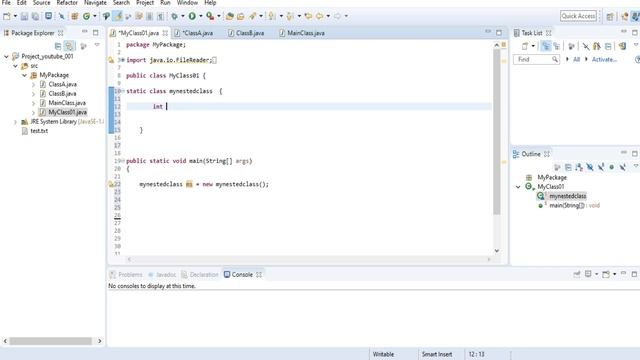The height and width of the screenshot is (360, 640).
Task: Click the Smart Insert status bar entry
Action: [437, 354]
